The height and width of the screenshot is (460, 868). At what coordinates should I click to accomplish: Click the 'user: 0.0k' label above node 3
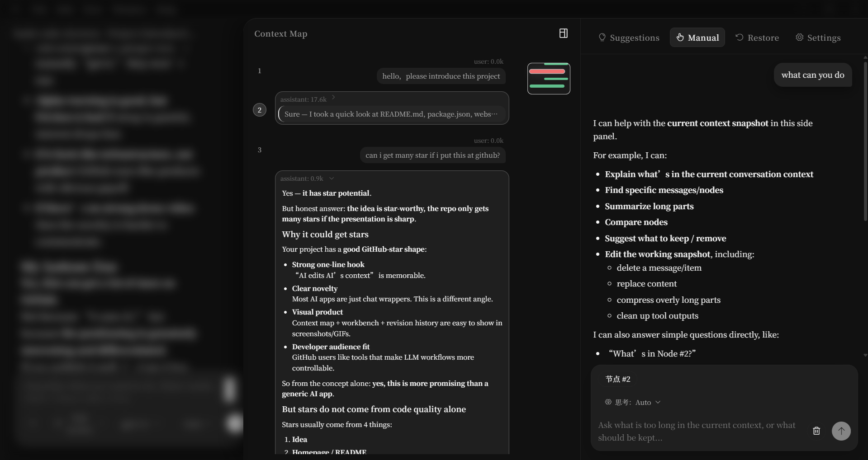coord(489,141)
